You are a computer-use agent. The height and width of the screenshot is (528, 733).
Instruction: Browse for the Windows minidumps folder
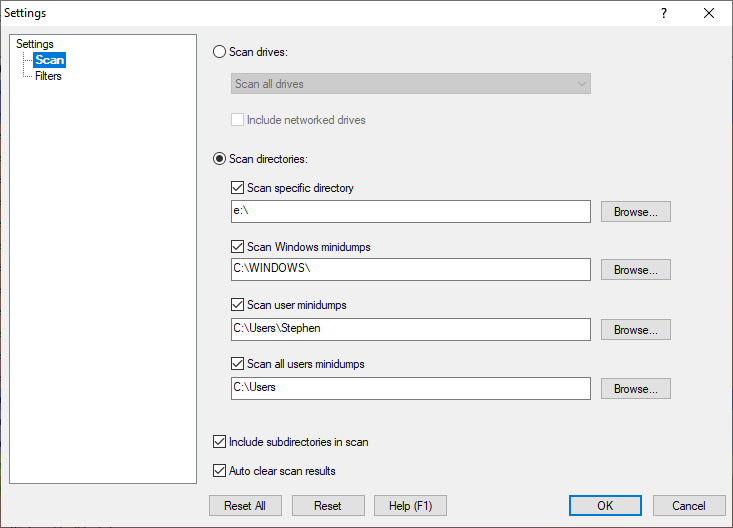coord(635,270)
